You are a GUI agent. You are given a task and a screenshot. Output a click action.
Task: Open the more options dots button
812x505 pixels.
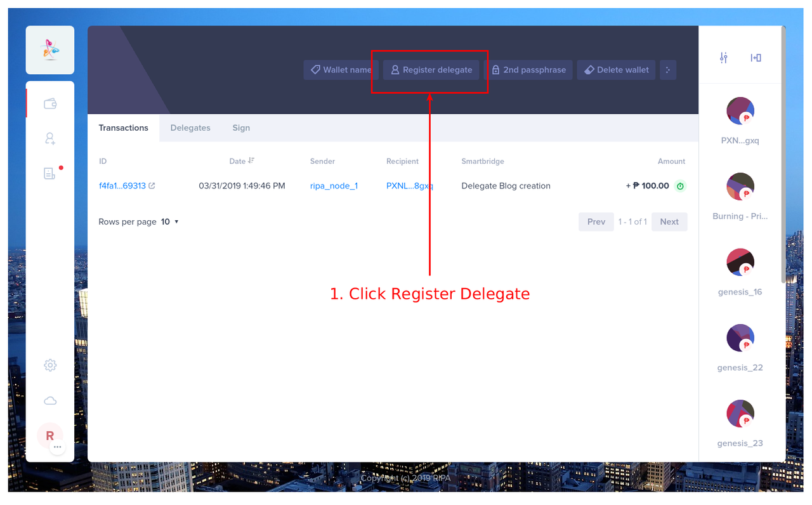(x=668, y=70)
